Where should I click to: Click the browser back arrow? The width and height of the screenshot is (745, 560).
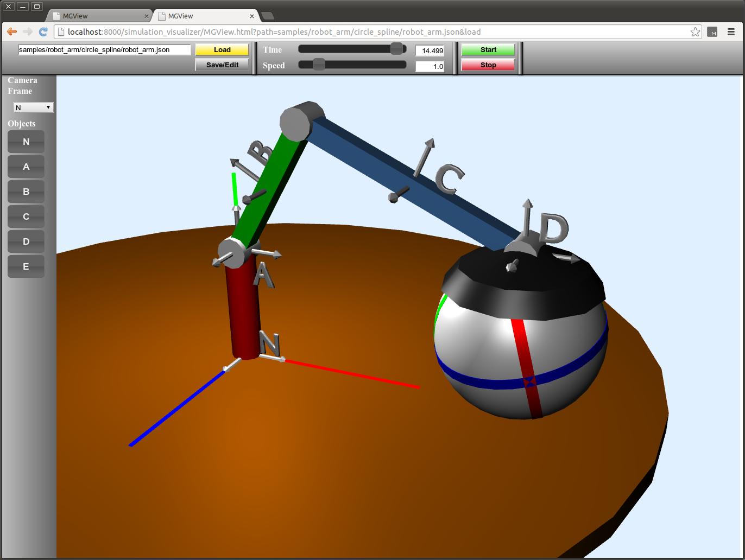pyautogui.click(x=12, y=32)
